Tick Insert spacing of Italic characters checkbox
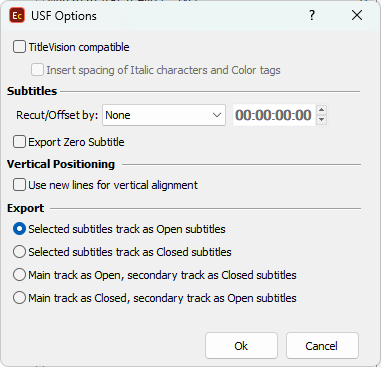381x367 pixels. tap(37, 70)
